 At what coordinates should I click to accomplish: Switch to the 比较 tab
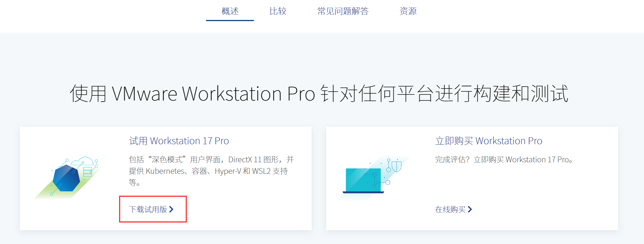278,11
